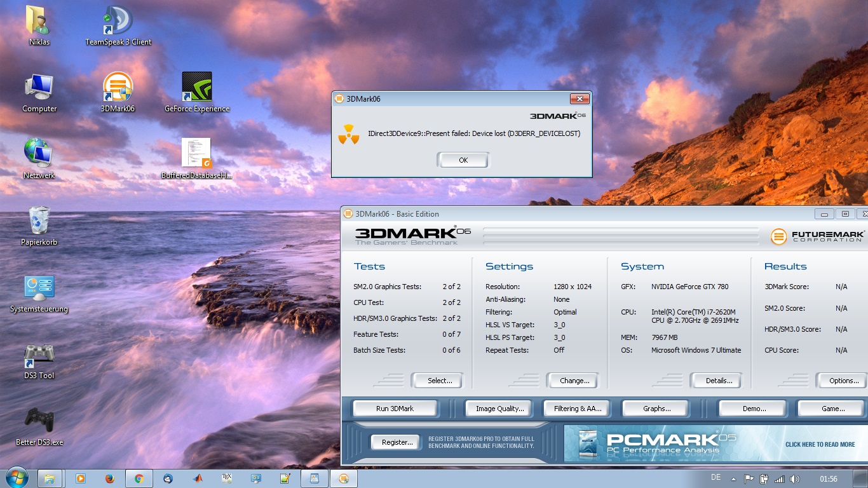Open the Graphs... tool

tap(656, 409)
